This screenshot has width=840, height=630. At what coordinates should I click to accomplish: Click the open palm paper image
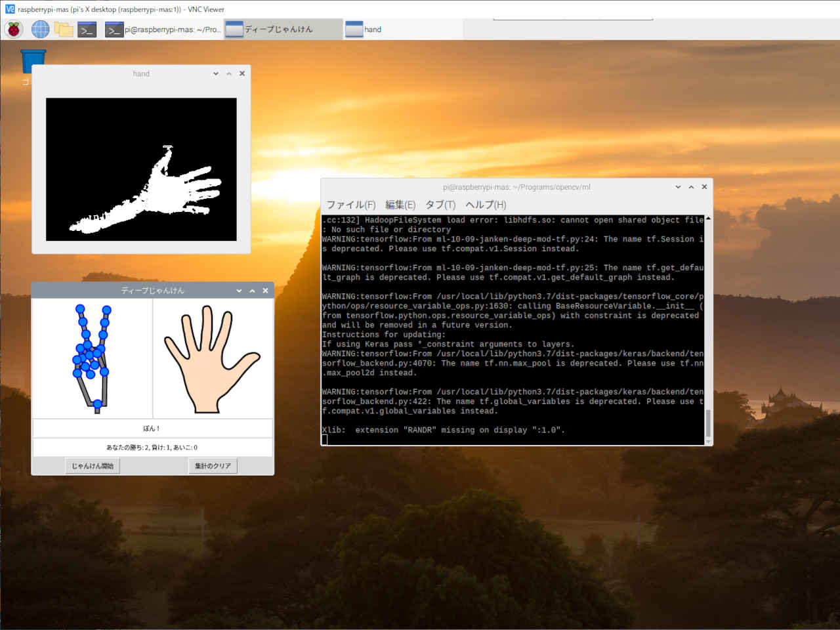click(x=213, y=358)
